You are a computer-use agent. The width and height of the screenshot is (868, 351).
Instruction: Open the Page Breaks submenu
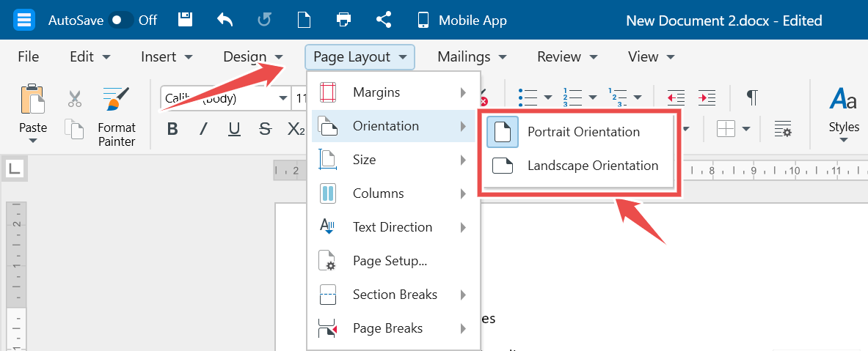coord(393,328)
